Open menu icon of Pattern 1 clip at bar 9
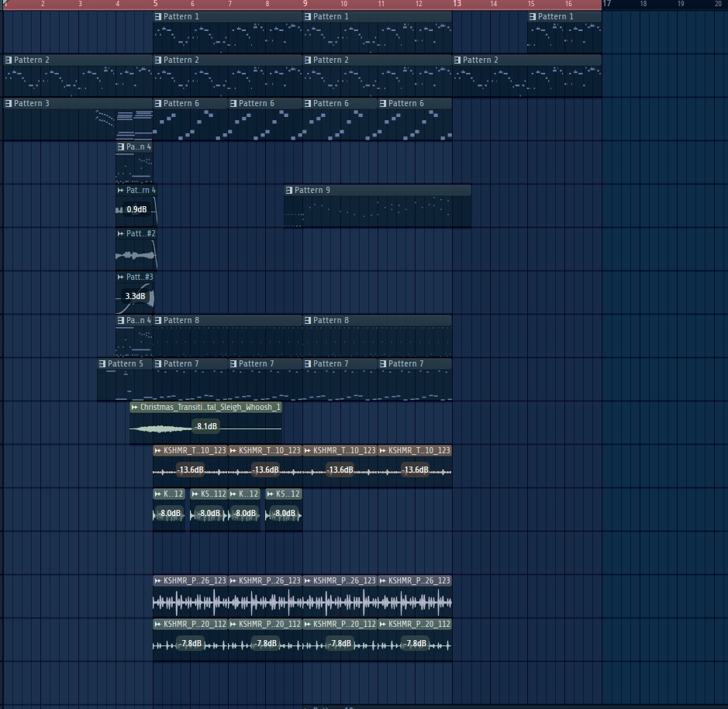The image size is (728, 709). click(307, 17)
